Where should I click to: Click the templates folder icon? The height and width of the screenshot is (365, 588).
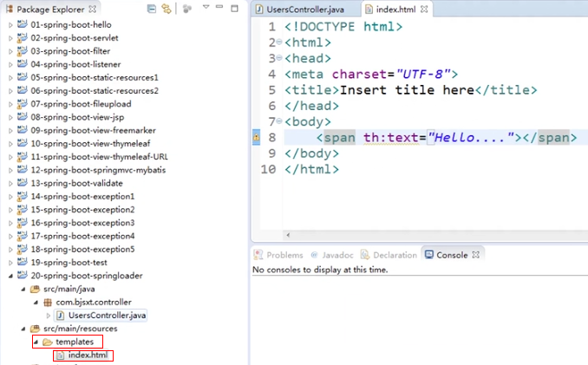click(48, 342)
